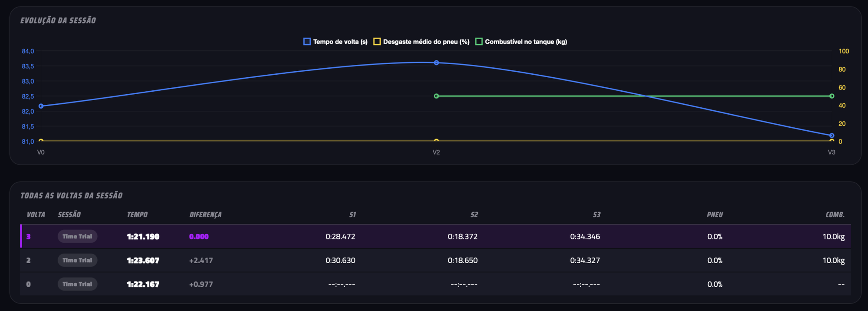The image size is (868, 311).
Task: Click the COMB. column header
Action: [835, 215]
